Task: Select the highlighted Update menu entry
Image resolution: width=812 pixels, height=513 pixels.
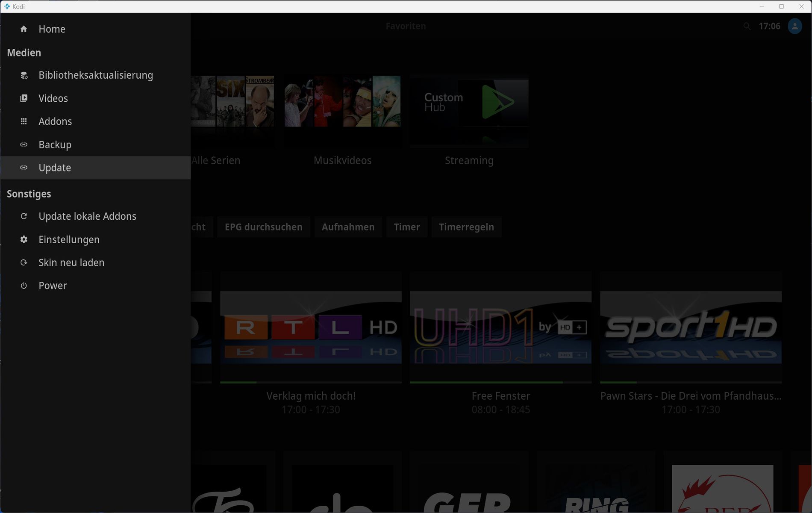Action: (x=95, y=168)
